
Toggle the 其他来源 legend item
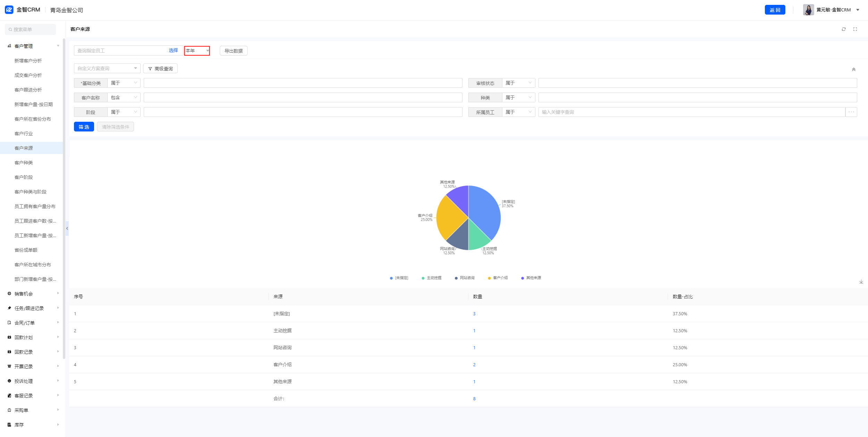click(x=531, y=278)
